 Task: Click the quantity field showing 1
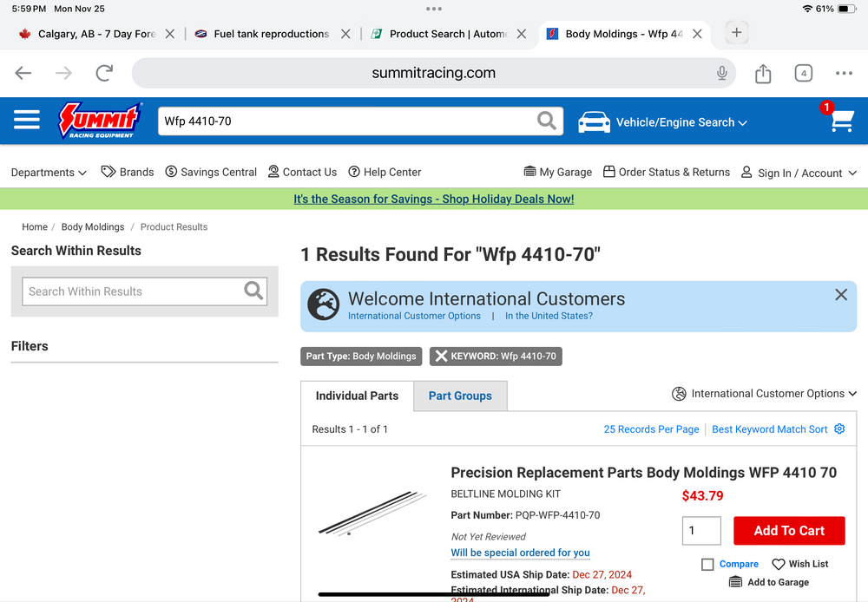click(701, 531)
